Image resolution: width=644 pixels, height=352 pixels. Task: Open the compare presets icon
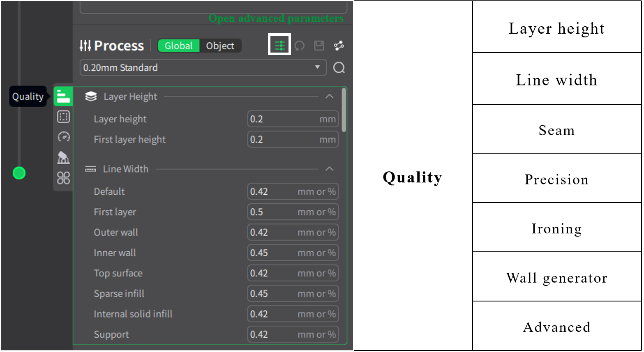[339, 46]
